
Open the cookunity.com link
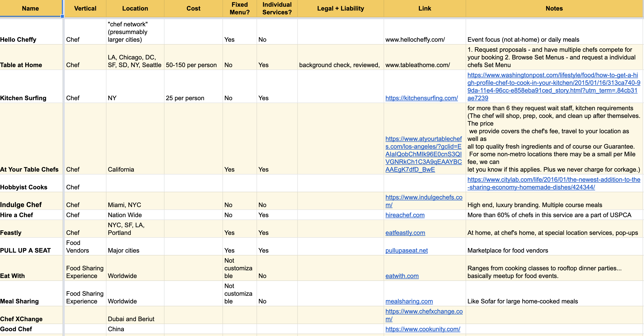(423, 329)
